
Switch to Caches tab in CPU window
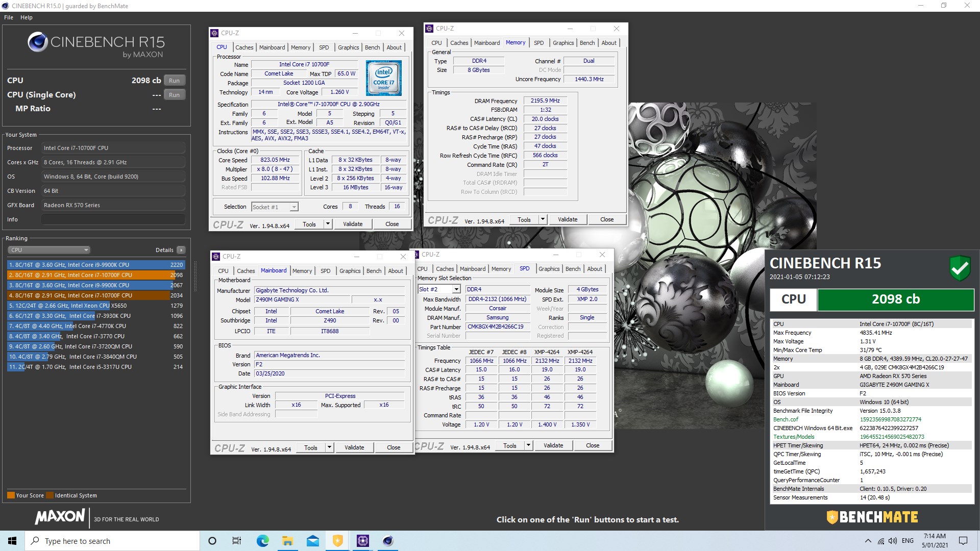tap(244, 47)
